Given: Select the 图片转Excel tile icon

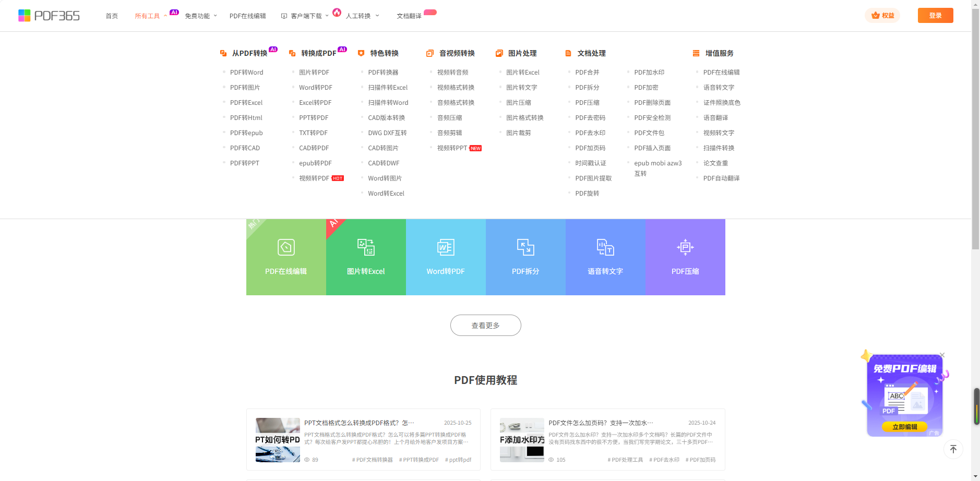Looking at the screenshot, I should [366, 247].
